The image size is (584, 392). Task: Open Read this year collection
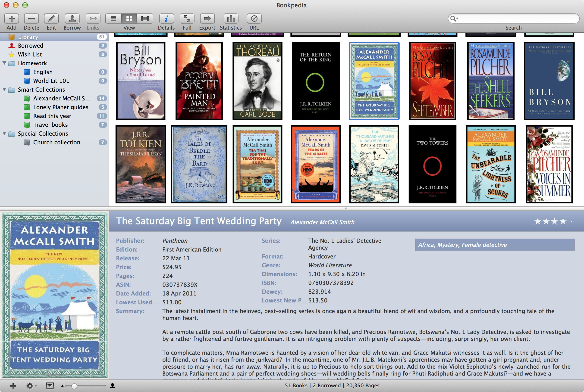tap(54, 116)
